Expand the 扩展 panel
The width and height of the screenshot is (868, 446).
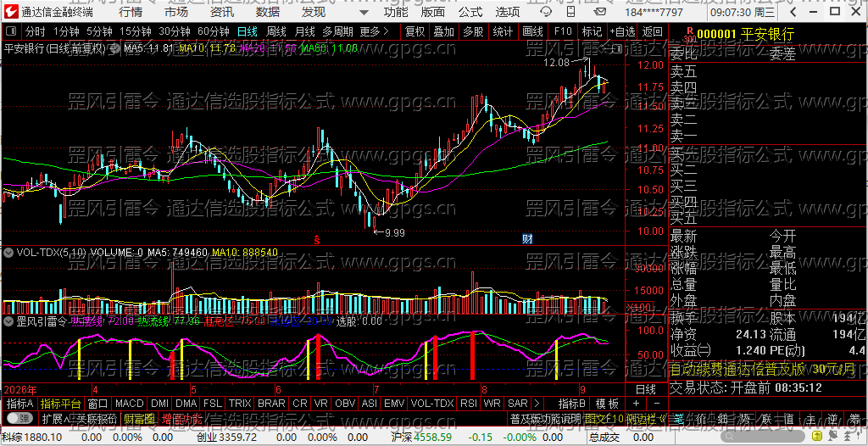click(58, 418)
